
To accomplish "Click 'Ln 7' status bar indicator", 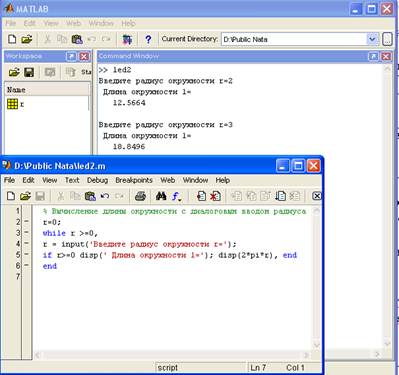I will tap(258, 368).
